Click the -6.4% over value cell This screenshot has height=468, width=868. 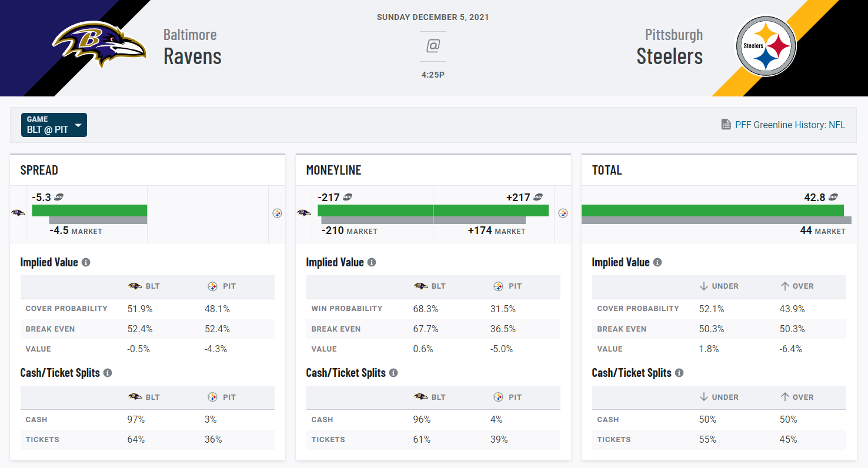(x=791, y=349)
